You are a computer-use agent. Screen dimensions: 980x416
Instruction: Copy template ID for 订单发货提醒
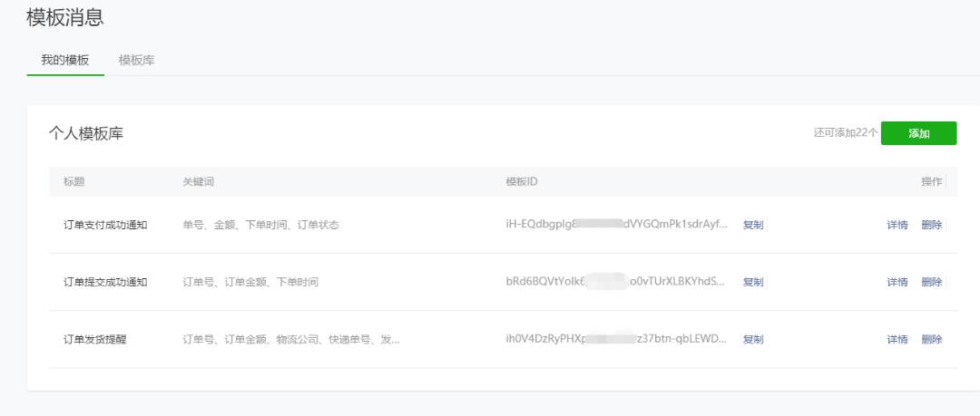click(752, 340)
